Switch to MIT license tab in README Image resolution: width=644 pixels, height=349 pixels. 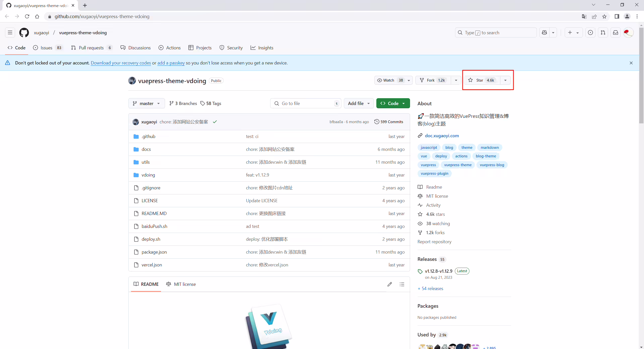tap(181, 284)
